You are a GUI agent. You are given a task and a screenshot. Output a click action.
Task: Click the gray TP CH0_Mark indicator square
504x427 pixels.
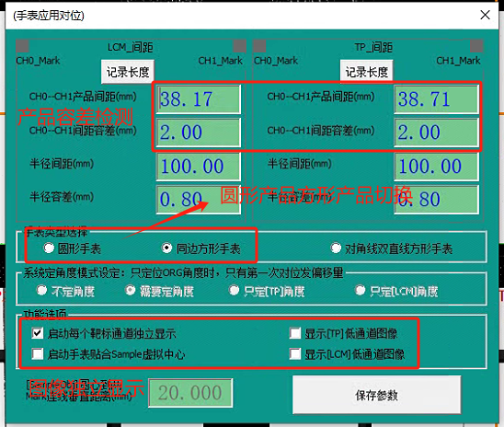(x=259, y=46)
